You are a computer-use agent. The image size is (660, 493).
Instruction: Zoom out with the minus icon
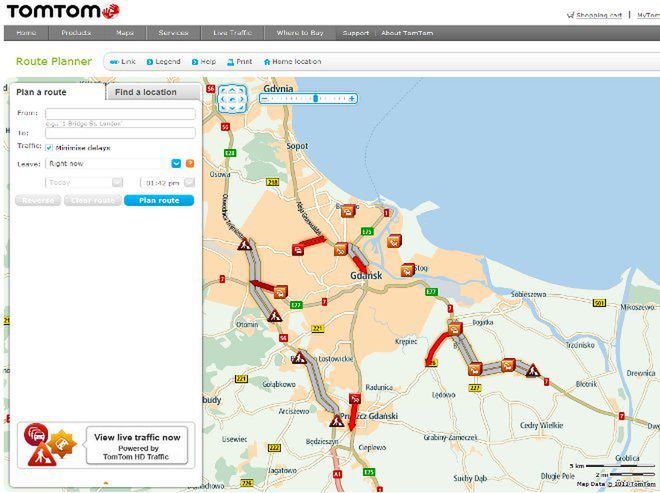(x=264, y=99)
